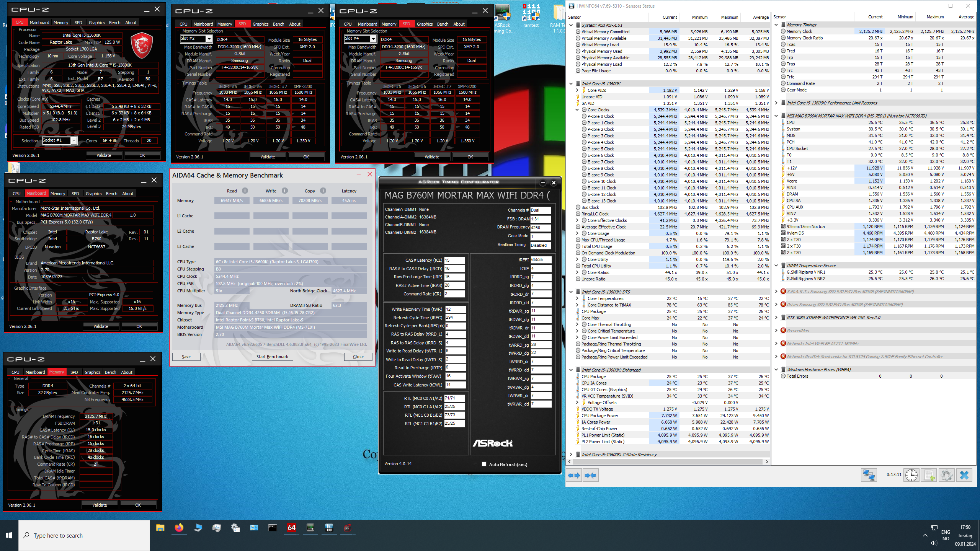Open the Socket #1 selection dropdown in CPU-Z

(x=74, y=141)
